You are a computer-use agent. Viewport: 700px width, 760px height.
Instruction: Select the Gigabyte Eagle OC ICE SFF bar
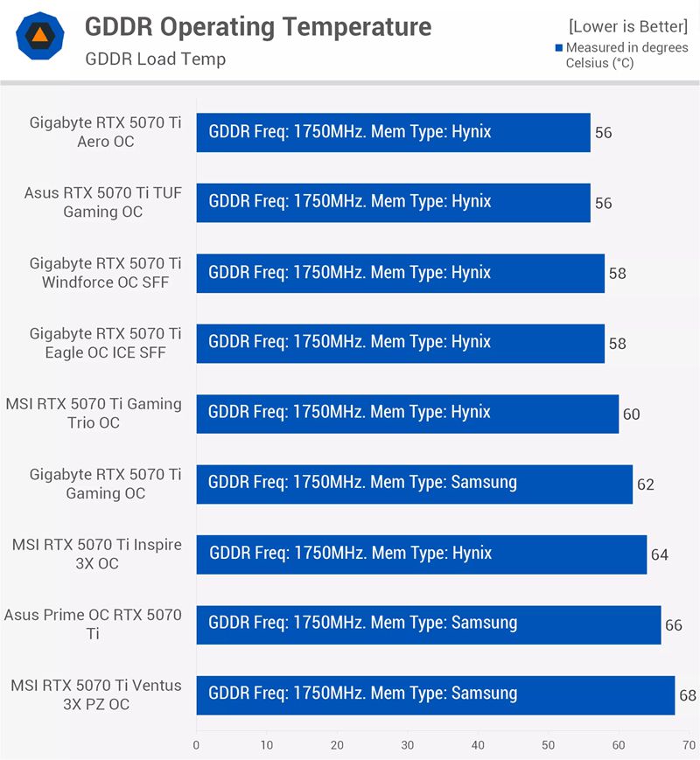click(x=400, y=344)
